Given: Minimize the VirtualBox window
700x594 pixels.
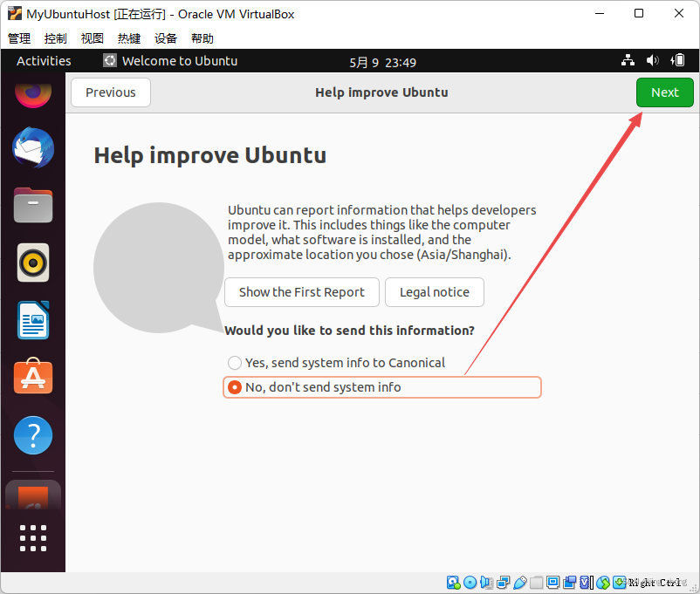Looking at the screenshot, I should 600,13.
